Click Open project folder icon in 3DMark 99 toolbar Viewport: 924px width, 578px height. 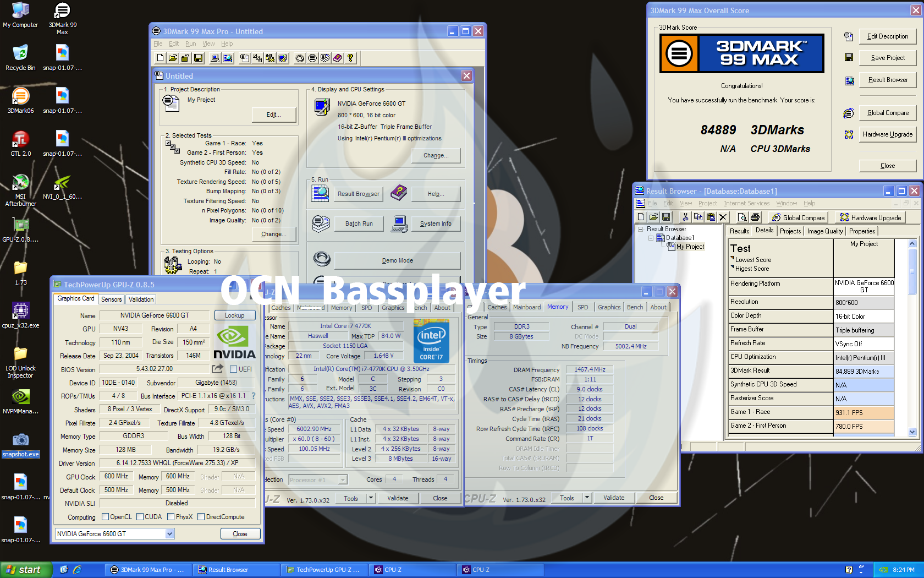click(x=173, y=58)
